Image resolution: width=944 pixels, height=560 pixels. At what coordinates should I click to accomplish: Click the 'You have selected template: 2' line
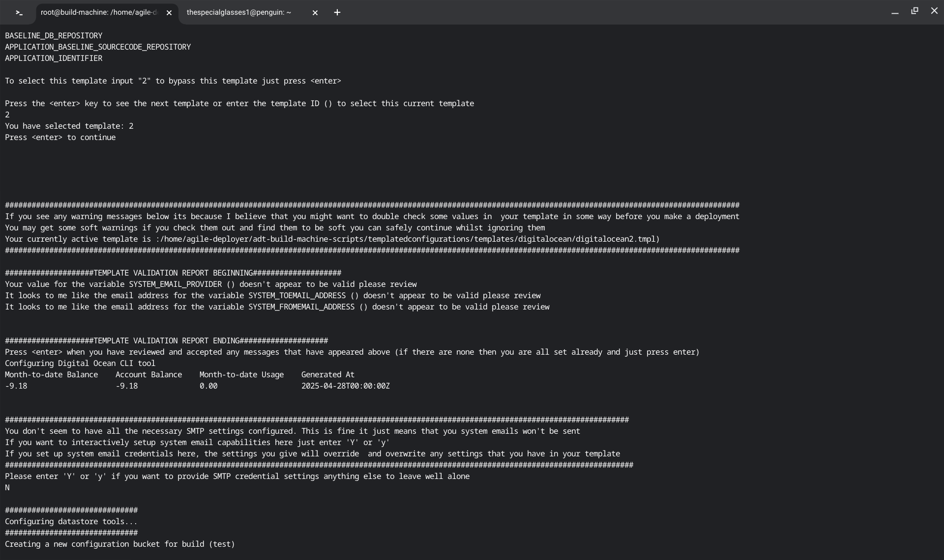click(x=69, y=126)
